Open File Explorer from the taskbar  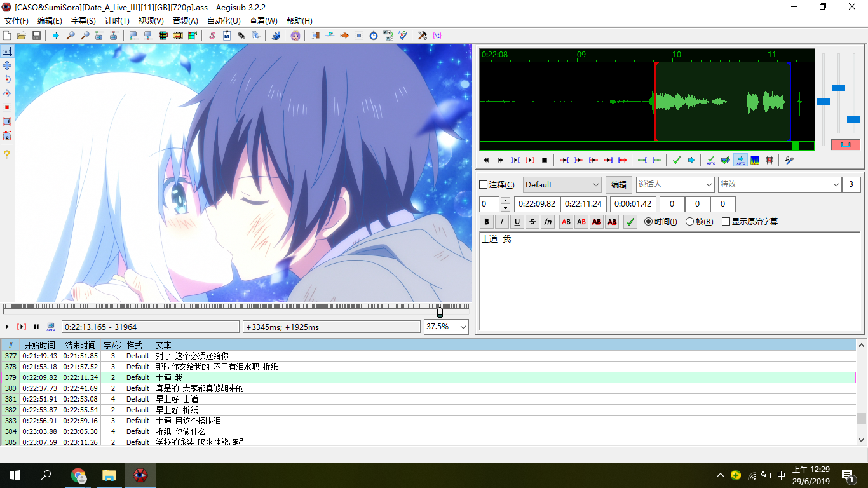[x=109, y=475]
